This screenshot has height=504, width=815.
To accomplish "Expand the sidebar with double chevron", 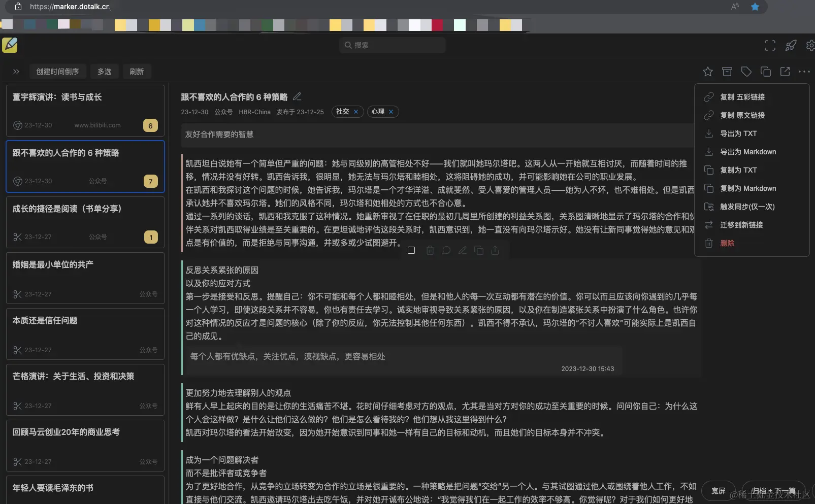I will pyautogui.click(x=16, y=72).
